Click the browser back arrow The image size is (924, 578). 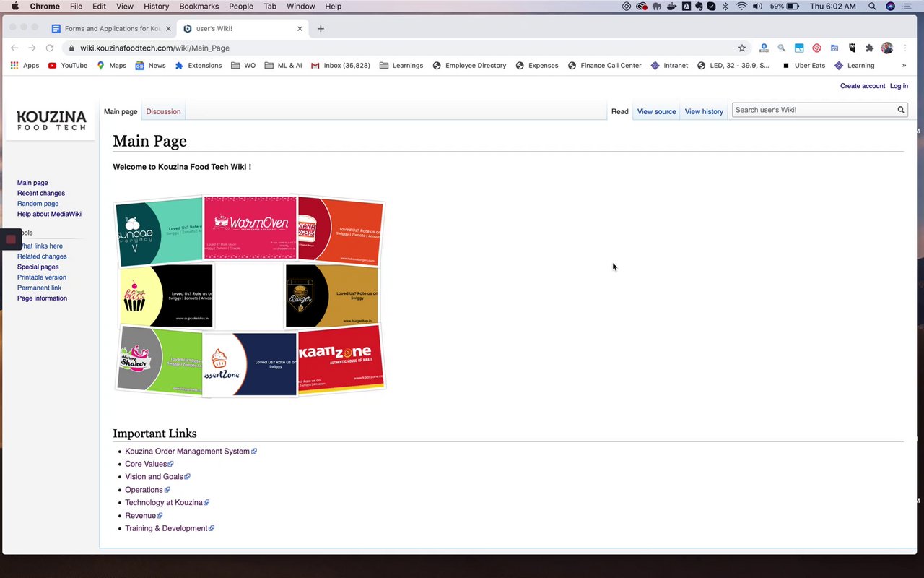14,48
